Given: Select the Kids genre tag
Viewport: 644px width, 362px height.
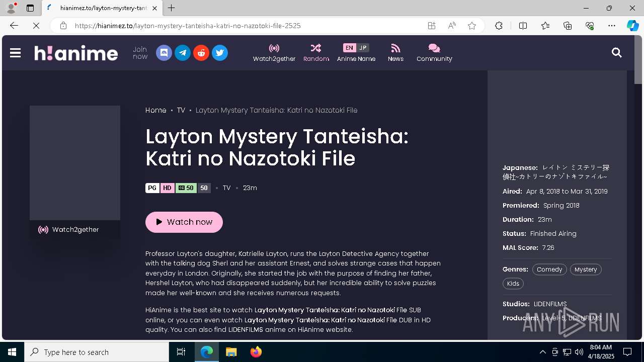Looking at the screenshot, I should point(513,284).
